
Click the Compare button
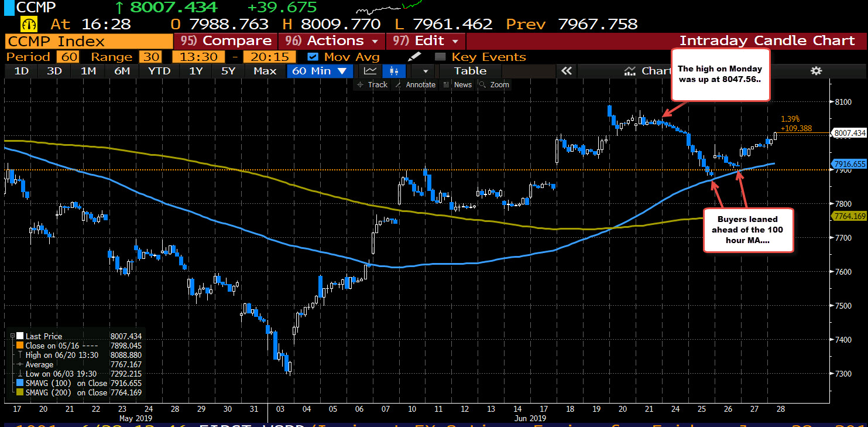[225, 41]
